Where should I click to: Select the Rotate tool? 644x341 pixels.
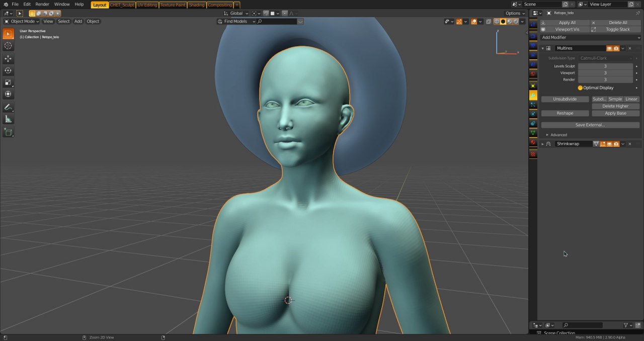(8, 71)
